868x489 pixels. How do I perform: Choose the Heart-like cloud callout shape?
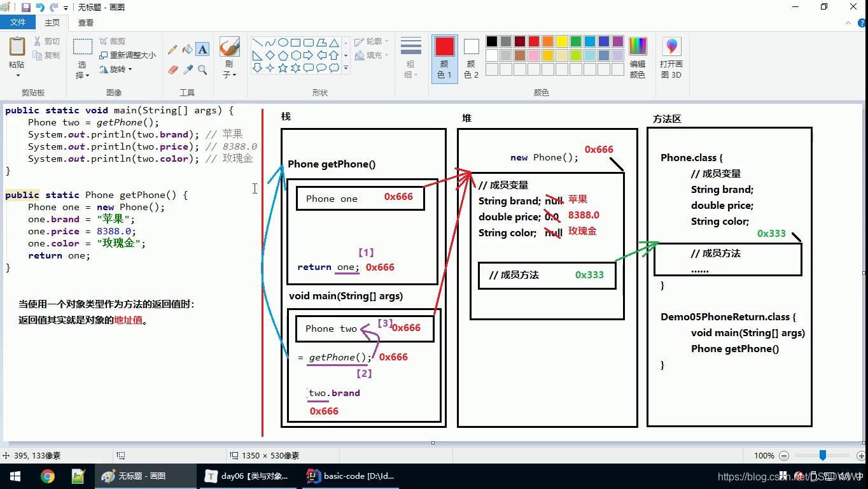point(333,68)
